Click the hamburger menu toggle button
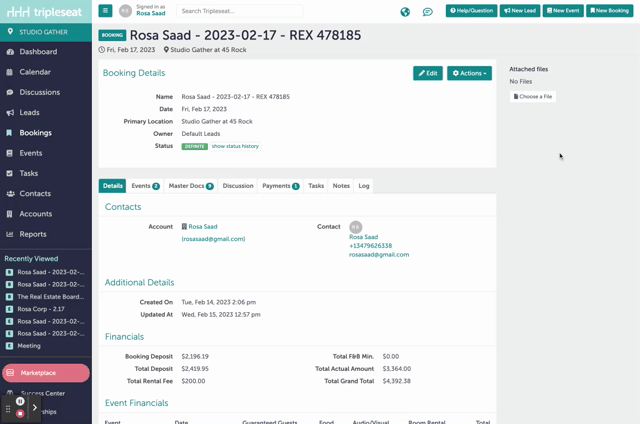This screenshot has width=640, height=424. click(105, 11)
